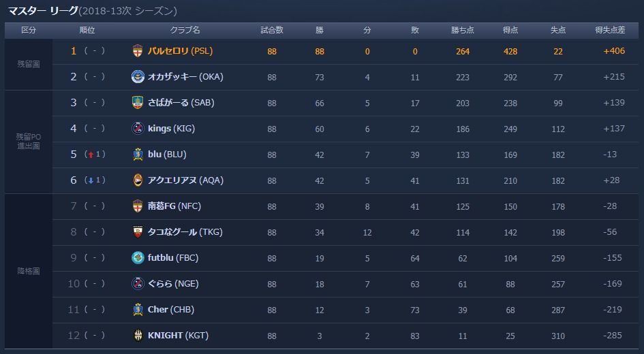Image resolution: width=644 pixels, height=354 pixels.
Task: Click the futblu (FBC) round emblem
Action: (x=138, y=257)
